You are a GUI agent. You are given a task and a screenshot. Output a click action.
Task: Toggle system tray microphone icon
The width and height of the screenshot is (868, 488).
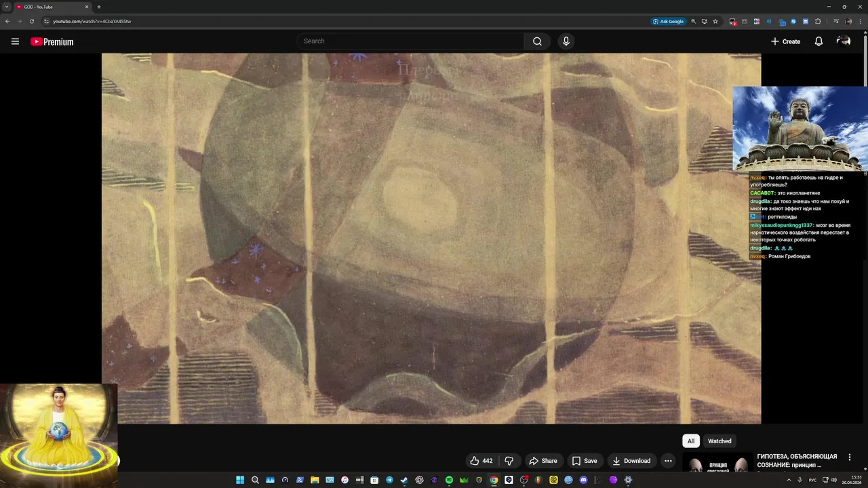800,480
